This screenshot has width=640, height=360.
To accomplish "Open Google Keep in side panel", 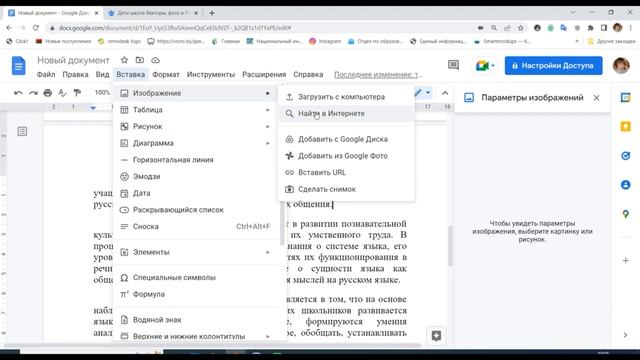I will tap(625, 127).
